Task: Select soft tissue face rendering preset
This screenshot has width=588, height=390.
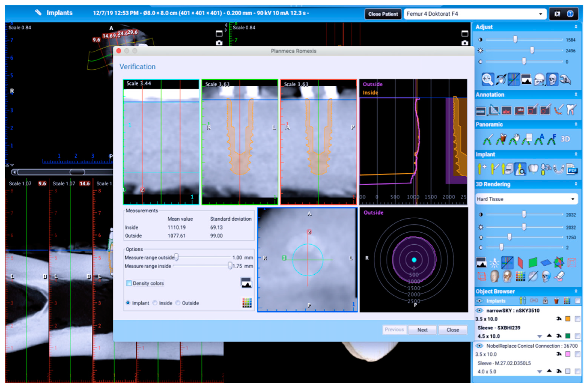Action: 494,276
